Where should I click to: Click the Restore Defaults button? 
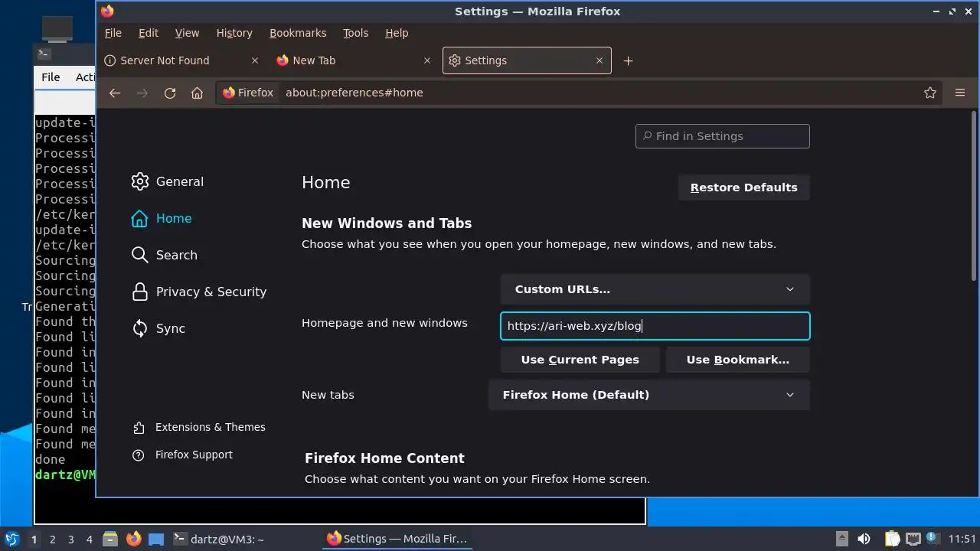pos(744,187)
